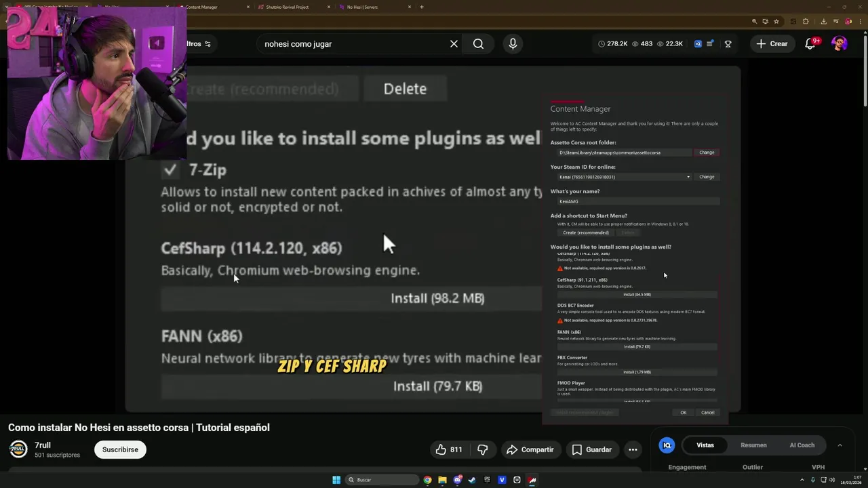
Task: Click the trophy icon in header
Action: click(x=728, y=43)
